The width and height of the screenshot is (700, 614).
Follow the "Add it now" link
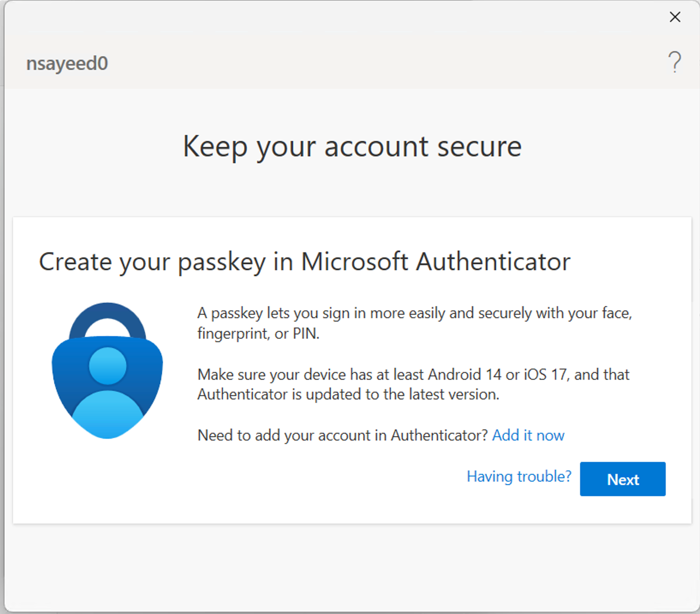point(528,435)
